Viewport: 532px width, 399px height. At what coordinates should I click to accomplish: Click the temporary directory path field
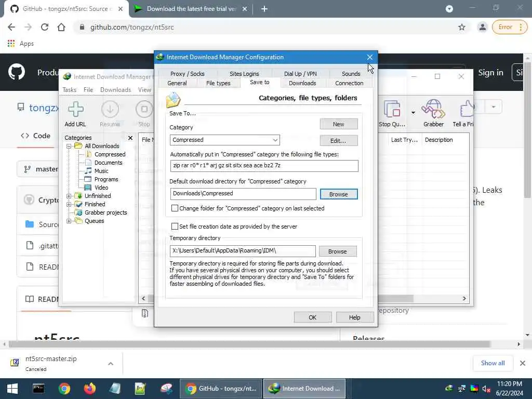click(243, 251)
